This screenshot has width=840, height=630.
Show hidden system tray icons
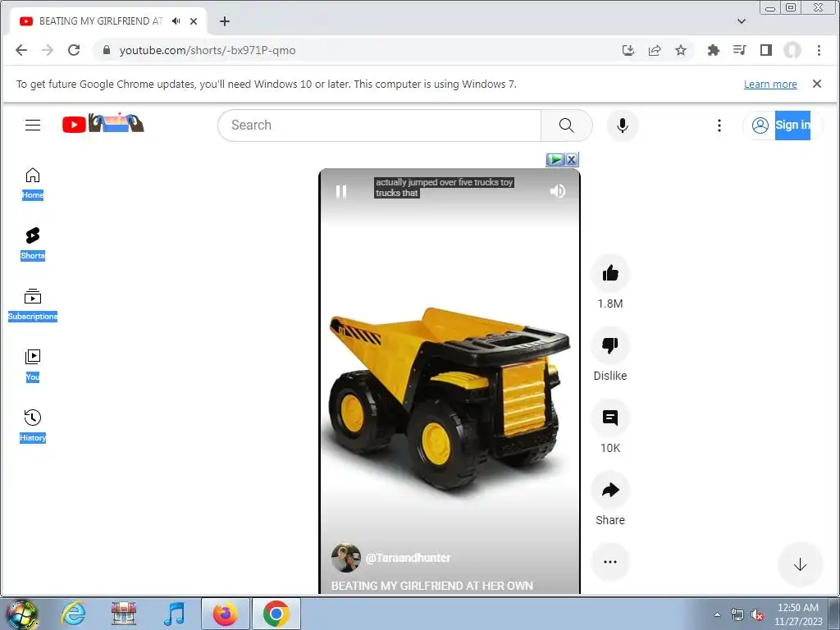point(717,615)
